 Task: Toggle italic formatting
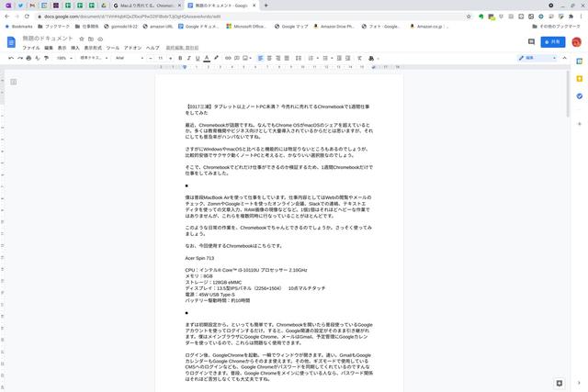click(x=189, y=58)
